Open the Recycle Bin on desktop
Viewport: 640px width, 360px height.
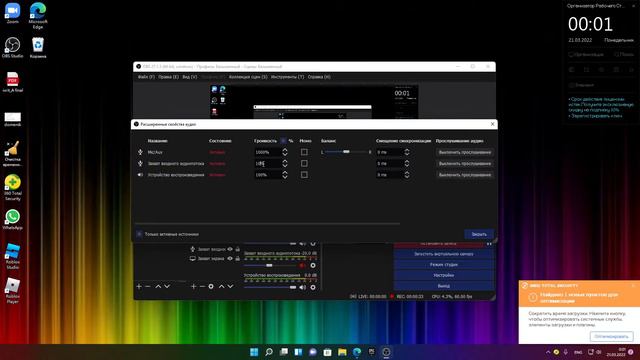point(38,47)
